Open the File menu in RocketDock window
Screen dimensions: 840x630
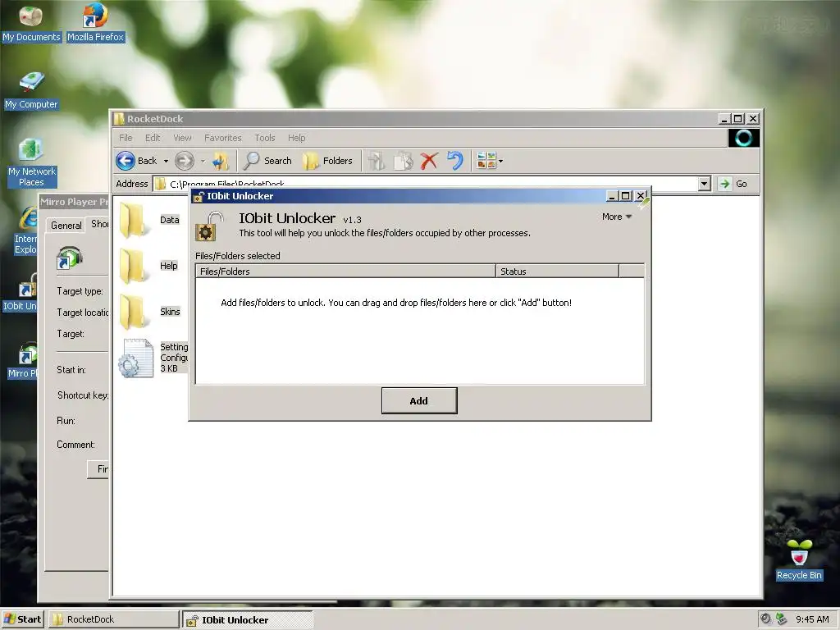[x=126, y=138]
